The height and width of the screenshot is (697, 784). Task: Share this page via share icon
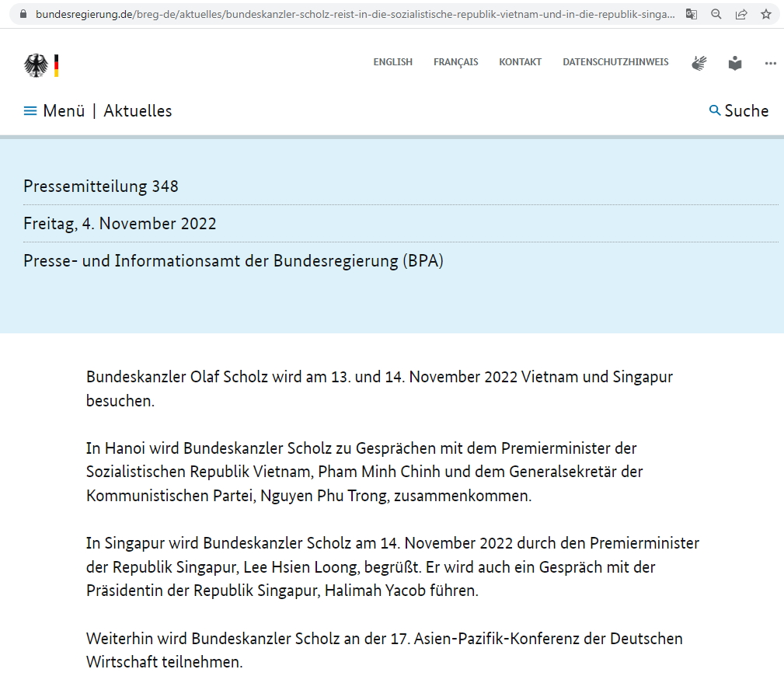(x=741, y=14)
